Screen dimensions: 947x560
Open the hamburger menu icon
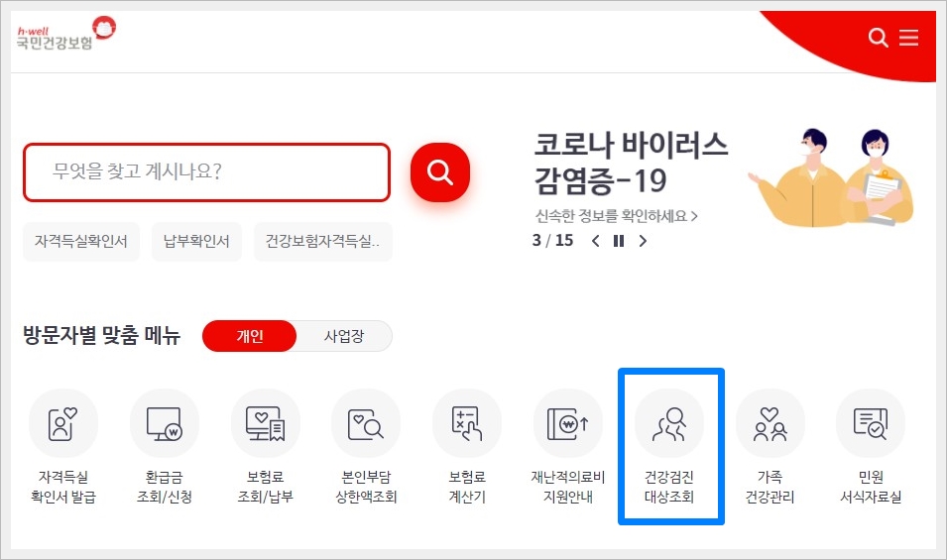click(x=908, y=38)
